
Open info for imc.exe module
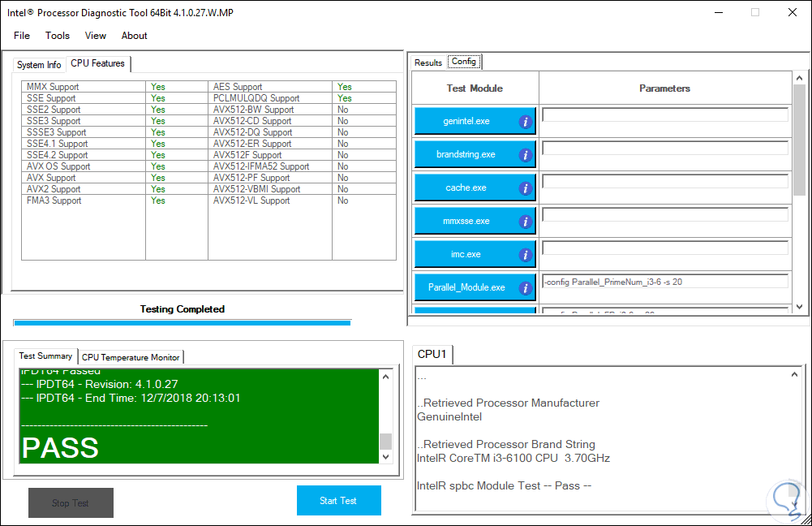525,255
